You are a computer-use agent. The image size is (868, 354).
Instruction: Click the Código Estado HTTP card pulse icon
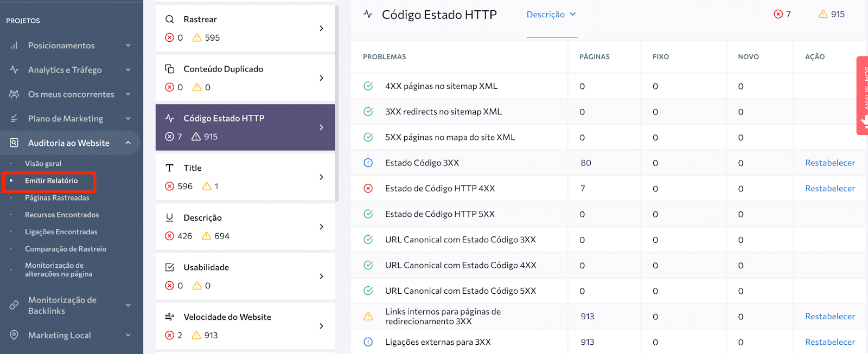click(170, 118)
